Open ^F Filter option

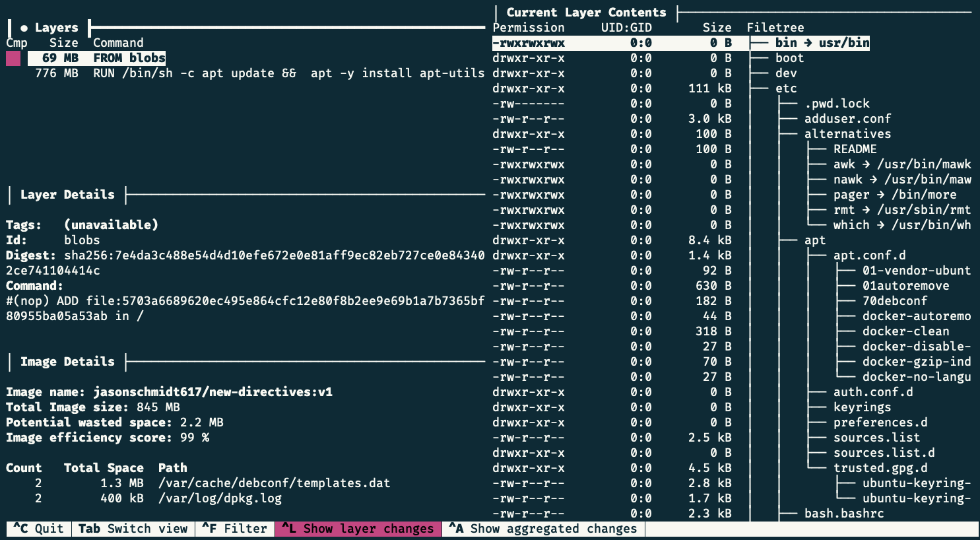[235, 529]
